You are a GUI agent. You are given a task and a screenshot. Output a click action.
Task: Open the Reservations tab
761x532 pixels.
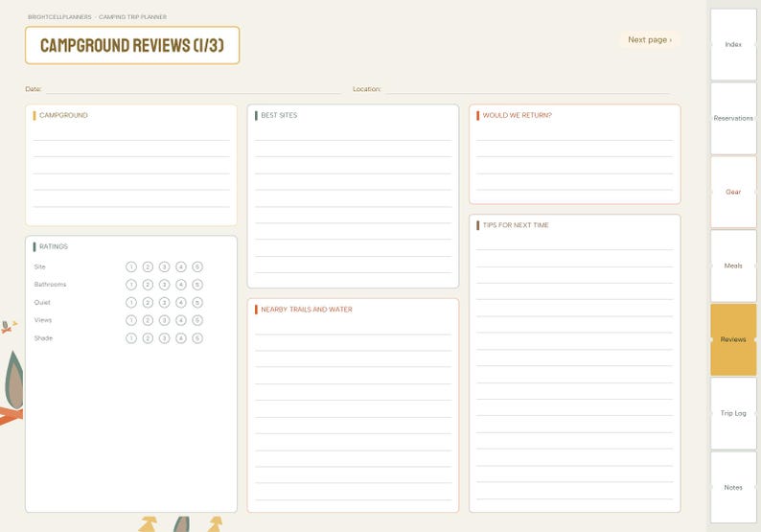[733, 118]
